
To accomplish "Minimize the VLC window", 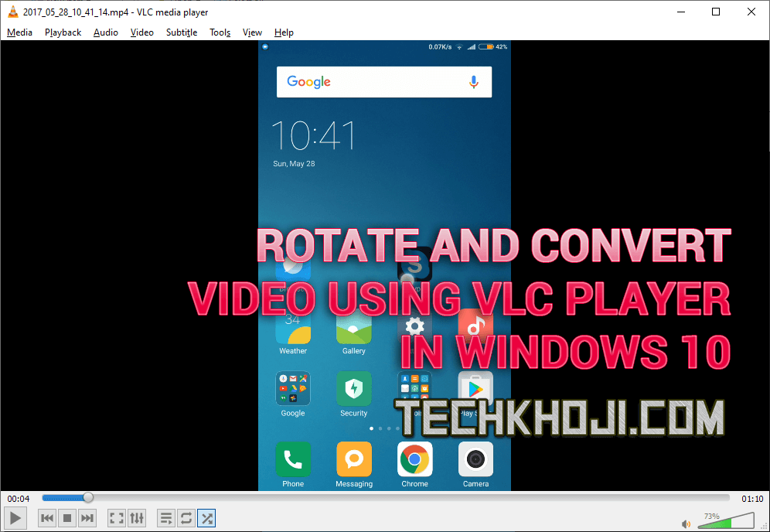I will click(x=680, y=12).
